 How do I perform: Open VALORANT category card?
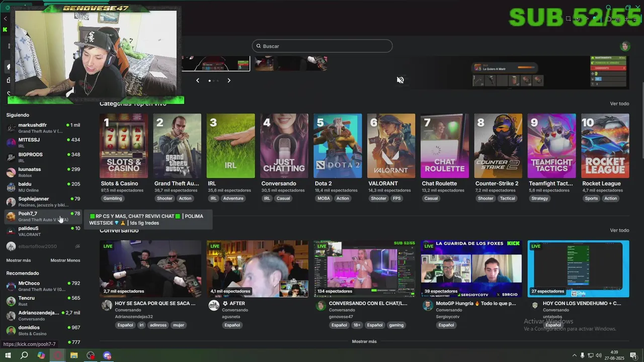(x=391, y=146)
